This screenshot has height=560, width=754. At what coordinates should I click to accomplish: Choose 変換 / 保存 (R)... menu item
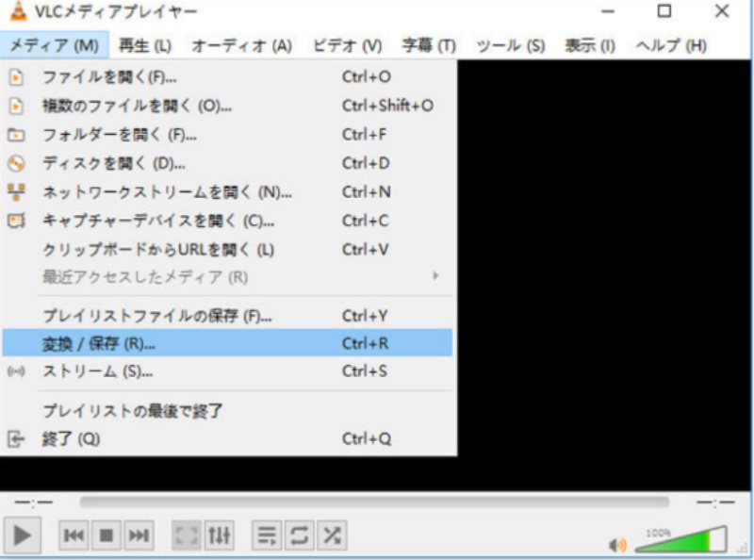(227, 343)
